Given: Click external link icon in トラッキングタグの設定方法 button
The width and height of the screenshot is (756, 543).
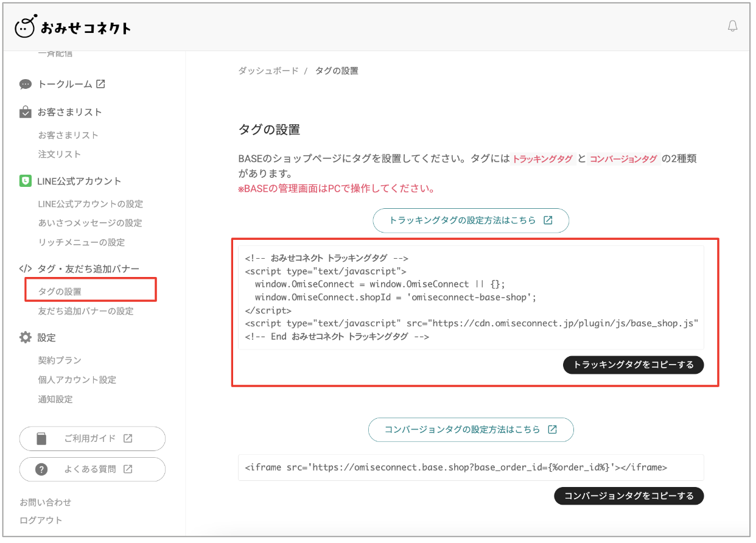Looking at the screenshot, I should click(548, 220).
